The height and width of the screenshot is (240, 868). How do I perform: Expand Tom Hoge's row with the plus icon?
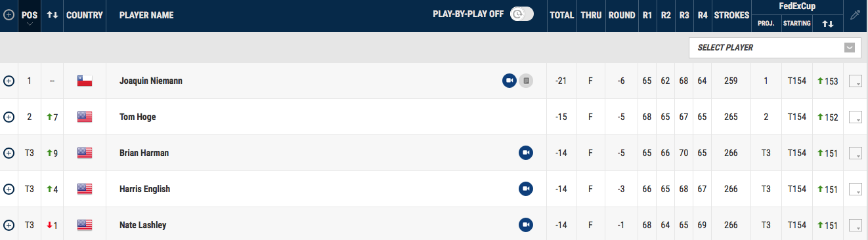tap(9, 117)
